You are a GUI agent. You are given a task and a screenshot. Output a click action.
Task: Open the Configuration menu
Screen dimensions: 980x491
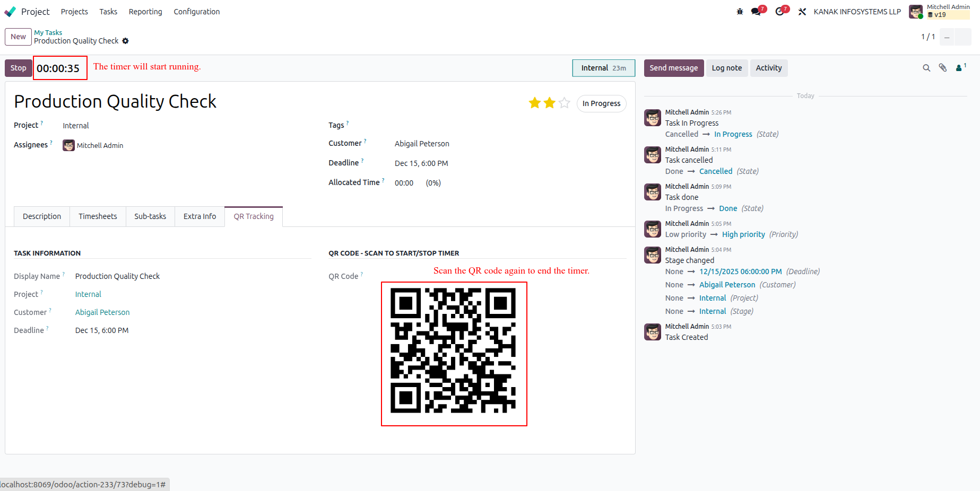(x=197, y=12)
